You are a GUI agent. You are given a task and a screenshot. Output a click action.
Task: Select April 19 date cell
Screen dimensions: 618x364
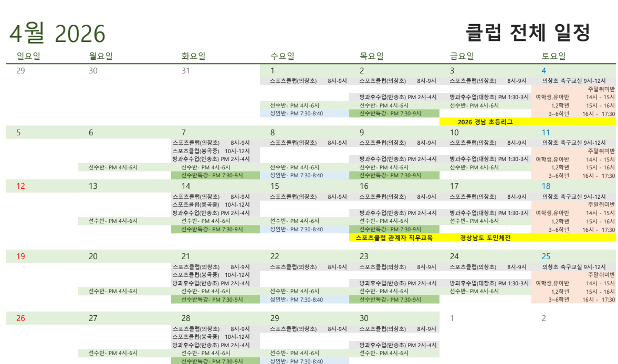(x=20, y=256)
